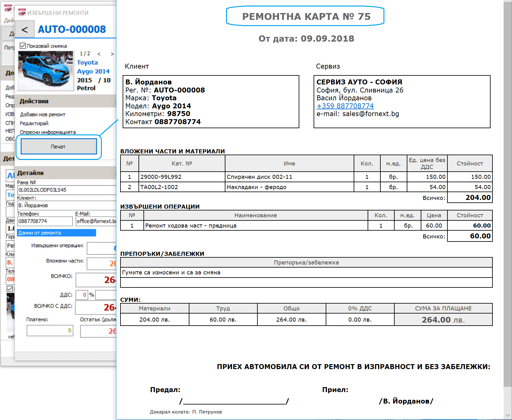Click the Материали 204.00 лв. cell

tap(155, 319)
